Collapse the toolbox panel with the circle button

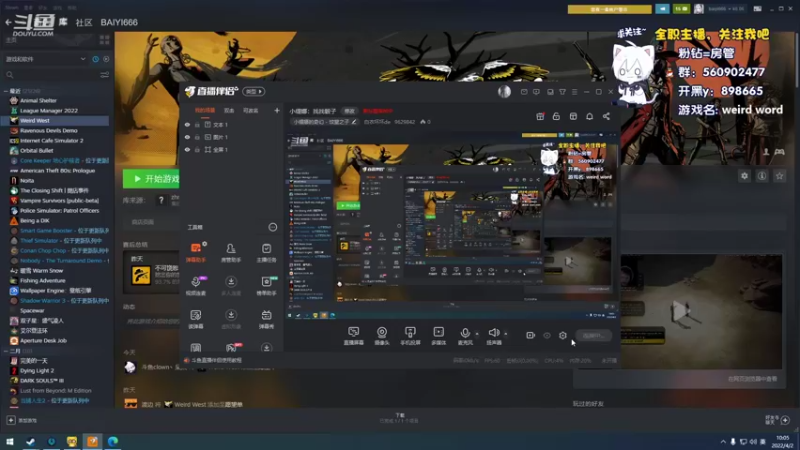272,227
